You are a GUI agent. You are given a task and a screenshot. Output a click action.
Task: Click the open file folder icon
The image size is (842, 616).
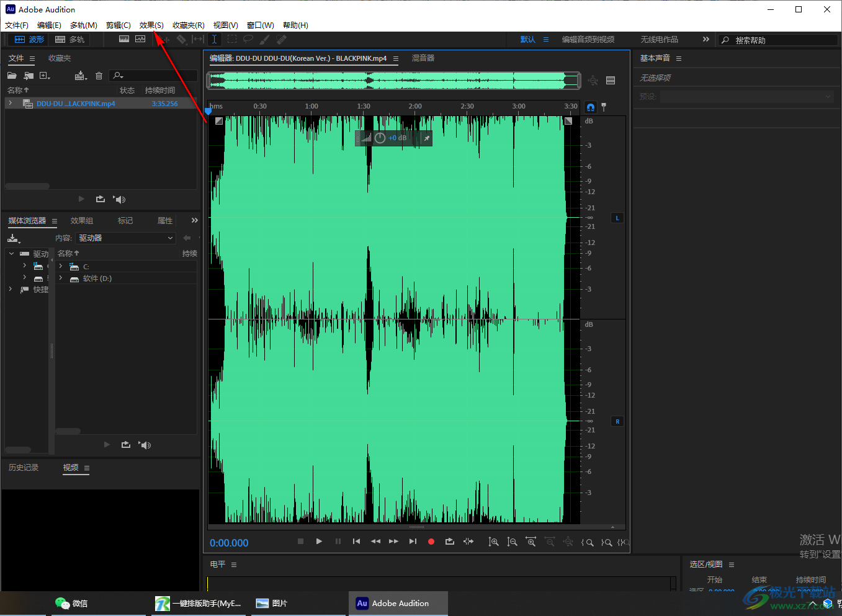tap(12, 76)
